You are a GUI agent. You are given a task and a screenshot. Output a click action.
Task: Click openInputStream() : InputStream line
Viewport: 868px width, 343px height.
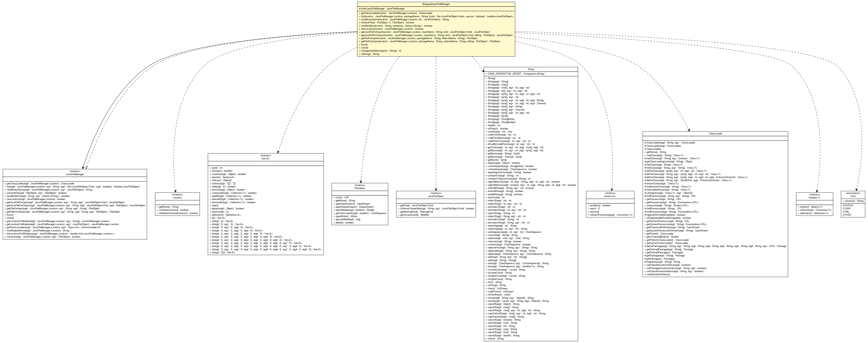pyautogui.click(x=351, y=204)
